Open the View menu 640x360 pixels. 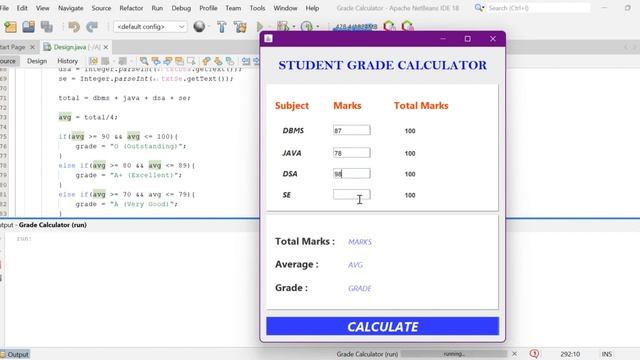coord(42,8)
